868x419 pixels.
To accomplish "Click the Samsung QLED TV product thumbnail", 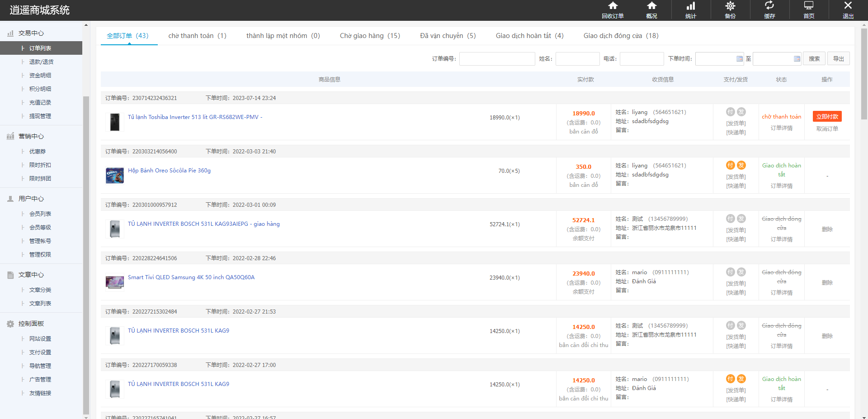I will [x=115, y=282].
